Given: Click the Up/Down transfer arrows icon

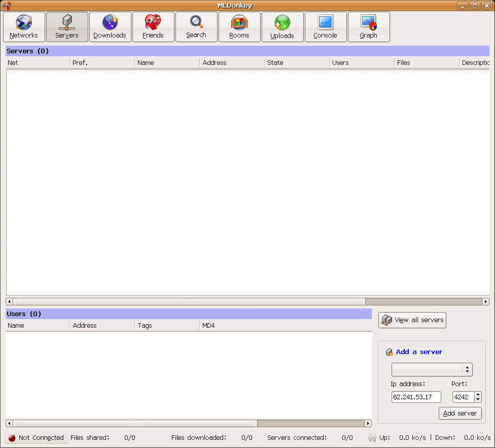Looking at the screenshot, I should [372, 437].
